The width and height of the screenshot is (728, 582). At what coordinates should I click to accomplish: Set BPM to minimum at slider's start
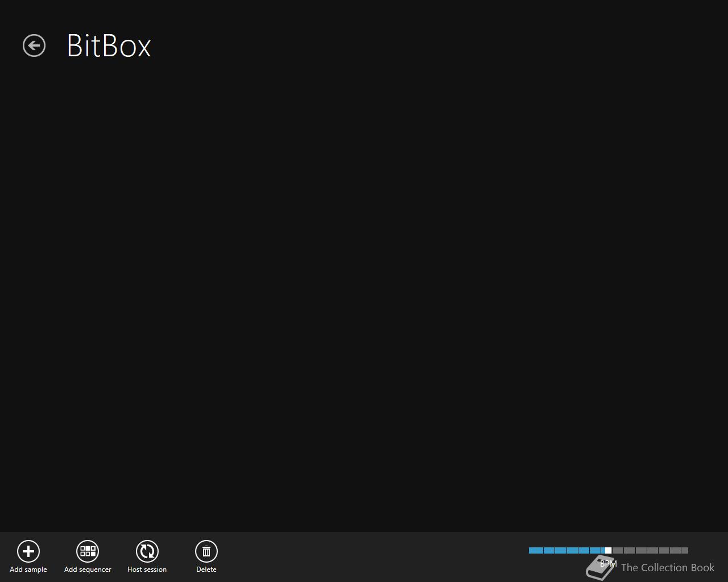tap(530, 550)
